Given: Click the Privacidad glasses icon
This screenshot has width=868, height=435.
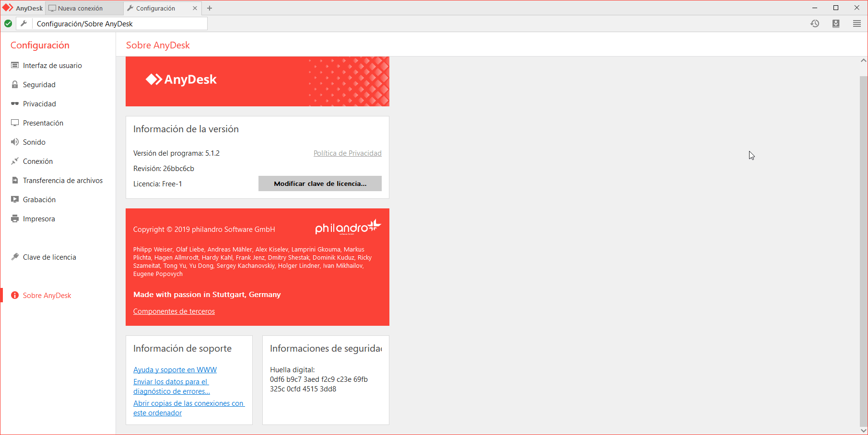Looking at the screenshot, I should click(15, 103).
